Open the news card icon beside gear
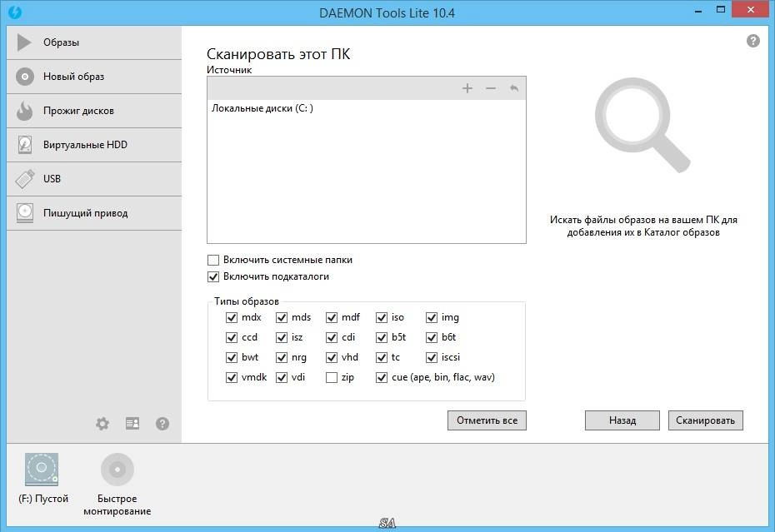Viewport: 775px width, 532px height. (132, 423)
